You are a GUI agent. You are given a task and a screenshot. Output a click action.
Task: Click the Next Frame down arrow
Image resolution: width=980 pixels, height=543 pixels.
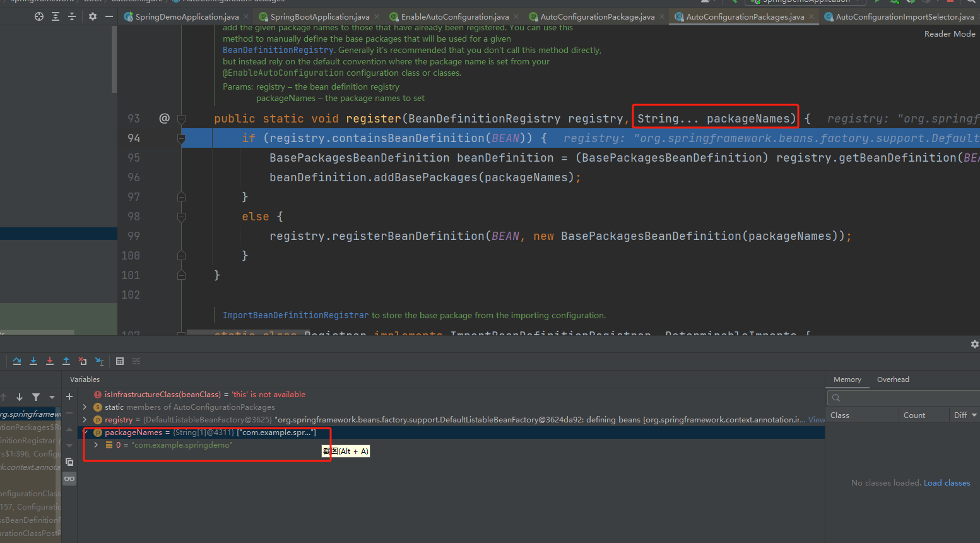coord(20,397)
